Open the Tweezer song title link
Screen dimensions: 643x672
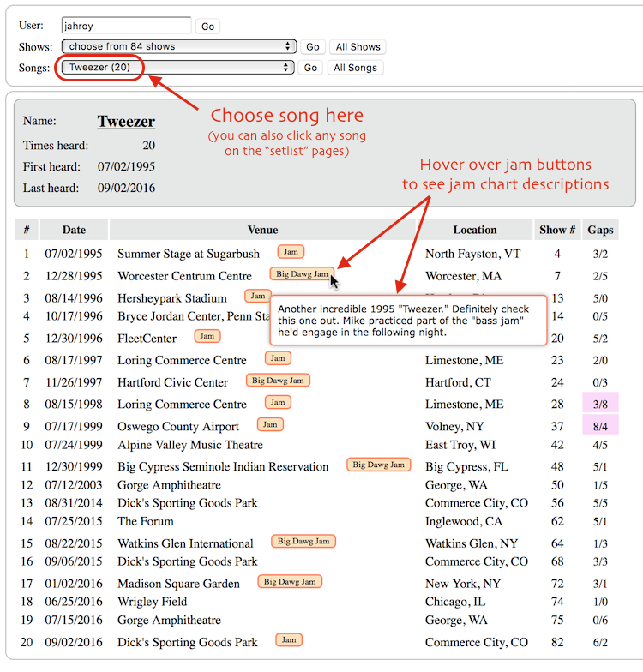126,122
